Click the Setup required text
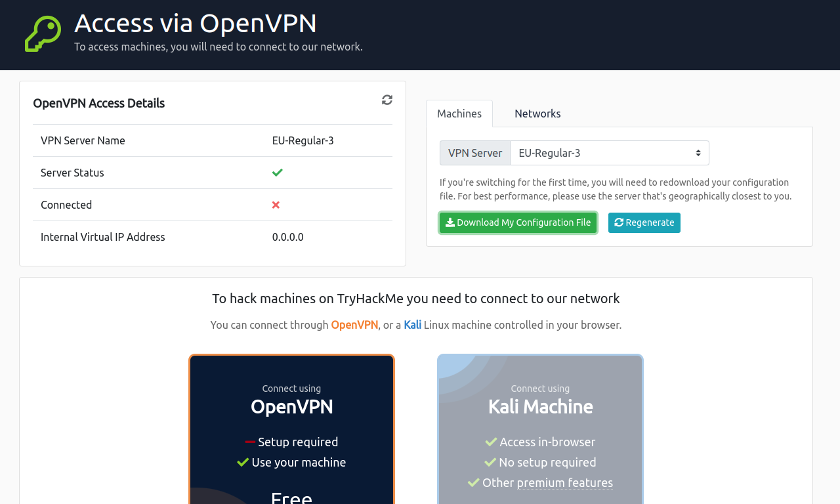840x504 pixels. coord(298,442)
